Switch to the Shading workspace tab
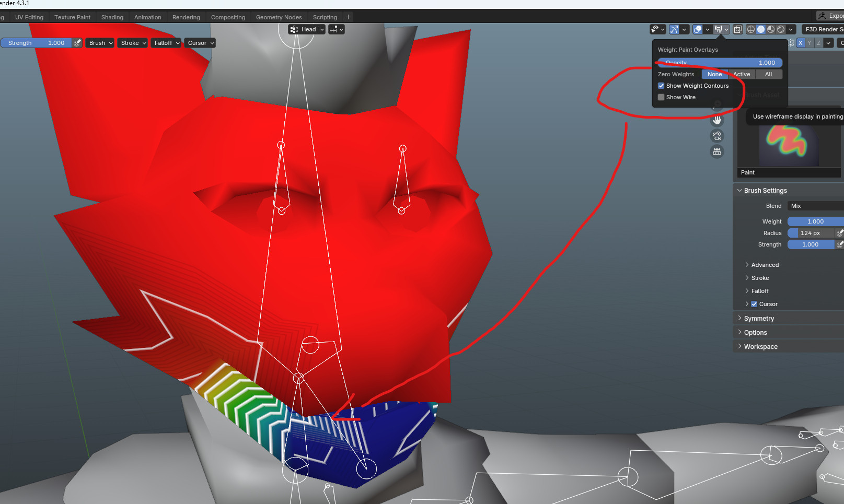Screen dimensions: 844x504 pos(112,17)
